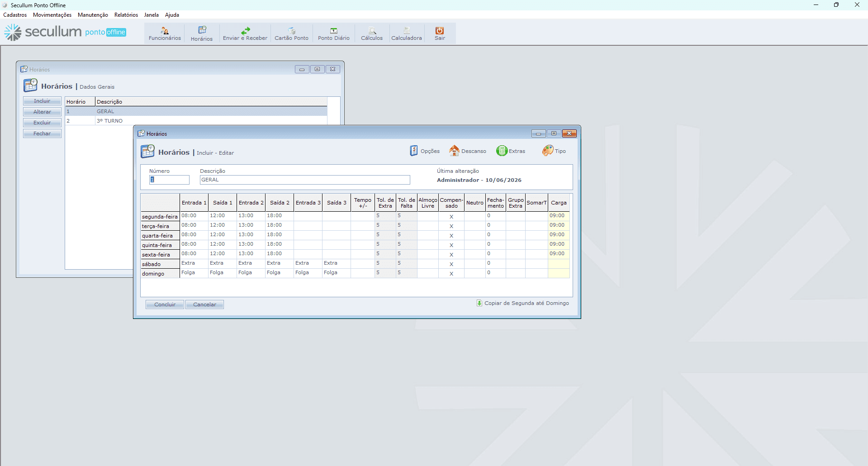Open Extras settings with the green icon
Screen dimensions: 868x466
click(511, 151)
